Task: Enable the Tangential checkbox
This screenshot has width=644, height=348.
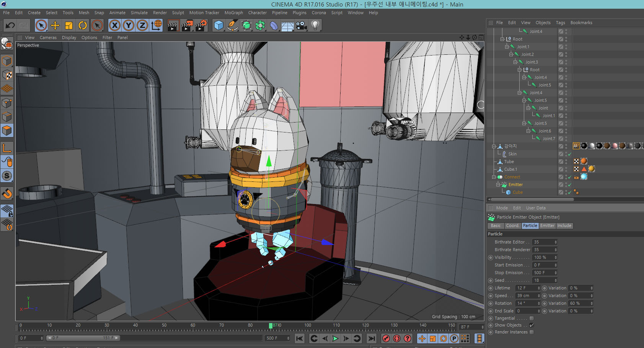Action: (532, 318)
